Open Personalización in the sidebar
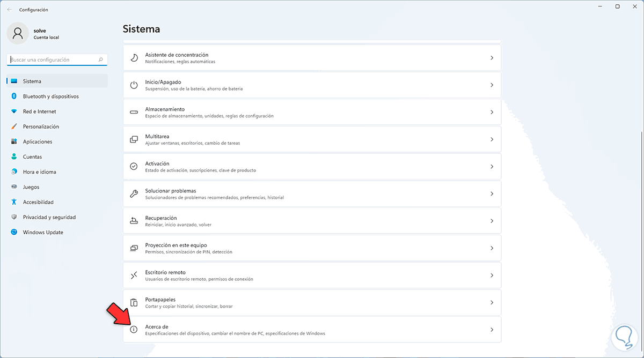The height and width of the screenshot is (358, 644). pyautogui.click(x=41, y=126)
